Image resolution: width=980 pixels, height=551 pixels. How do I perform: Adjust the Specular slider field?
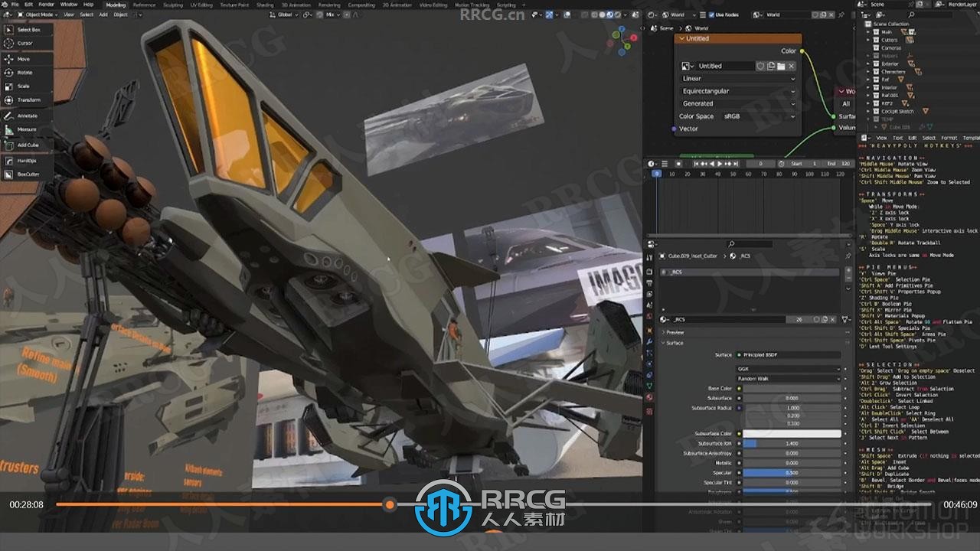point(792,473)
